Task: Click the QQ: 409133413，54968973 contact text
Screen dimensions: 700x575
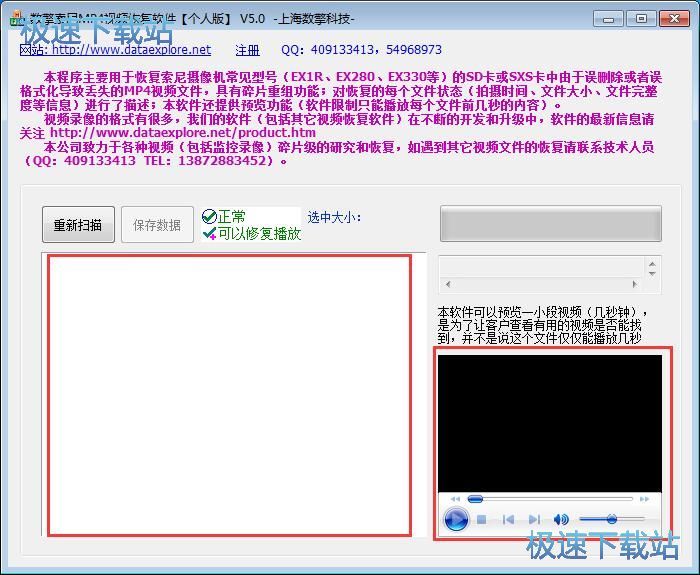Action: 362,50
